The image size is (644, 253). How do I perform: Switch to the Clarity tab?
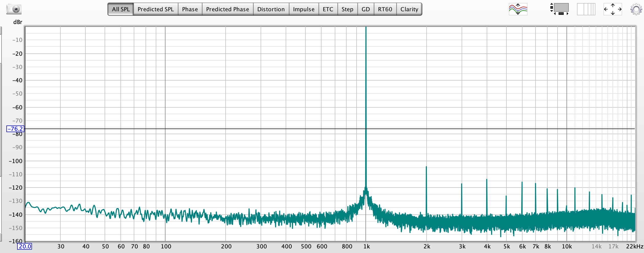tap(409, 9)
